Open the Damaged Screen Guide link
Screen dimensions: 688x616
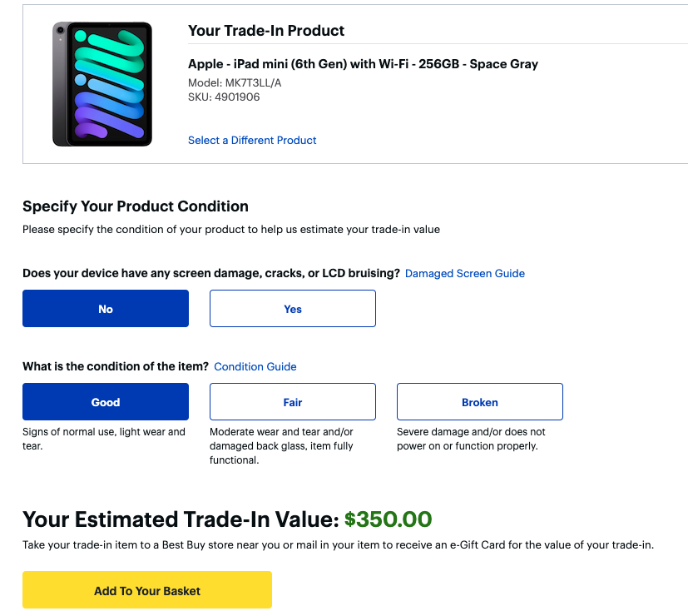464,273
